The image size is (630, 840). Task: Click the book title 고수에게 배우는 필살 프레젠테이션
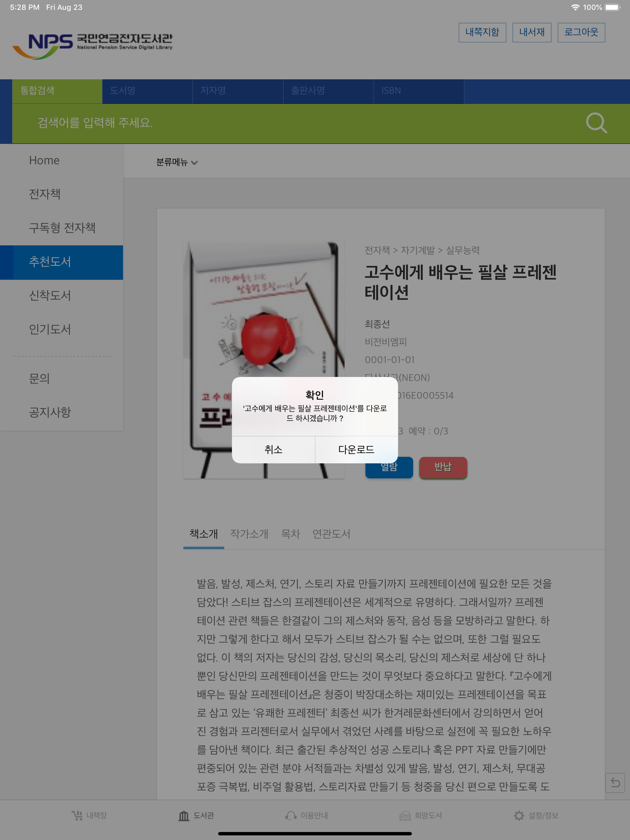pos(461,283)
